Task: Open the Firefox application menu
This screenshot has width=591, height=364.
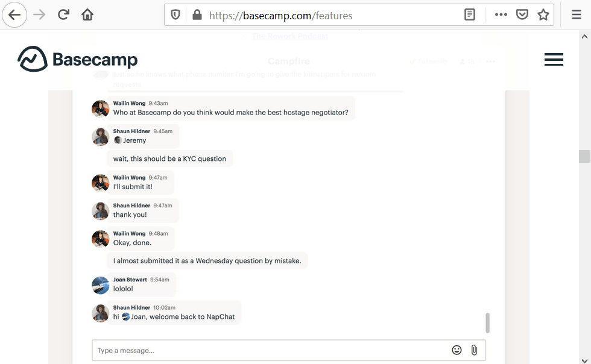Action: 577,15
